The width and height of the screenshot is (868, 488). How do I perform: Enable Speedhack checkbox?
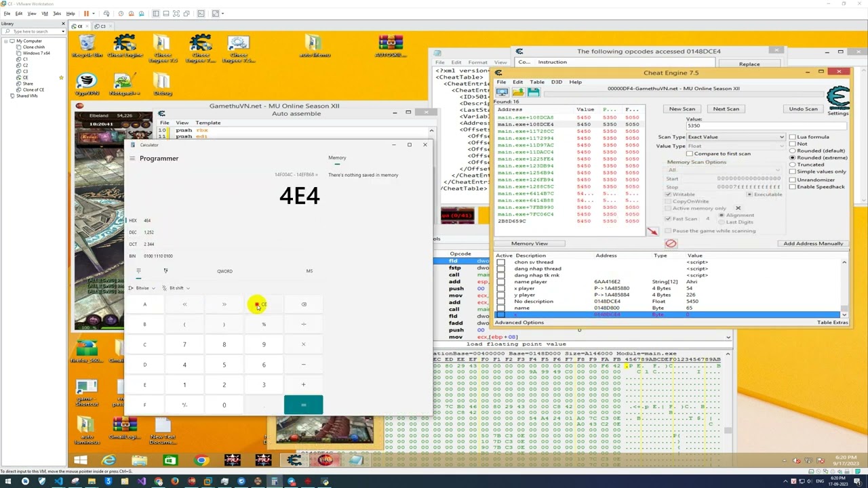point(792,186)
